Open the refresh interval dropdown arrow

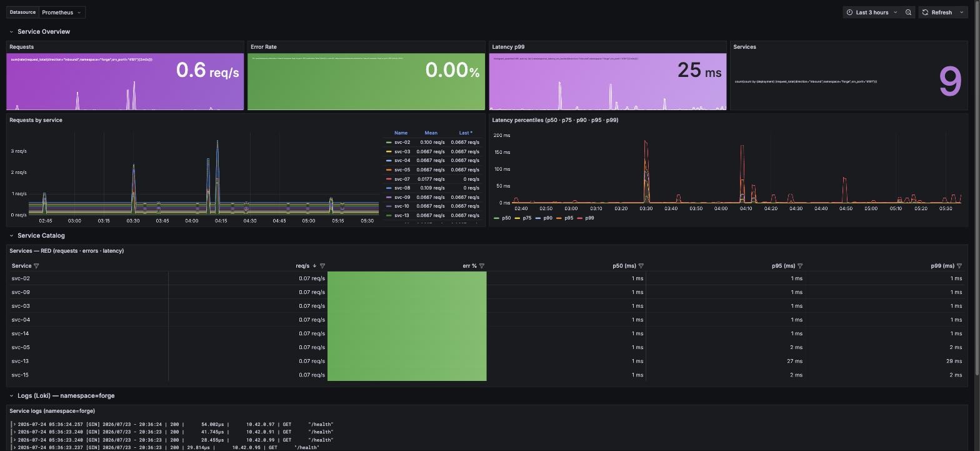tap(962, 13)
